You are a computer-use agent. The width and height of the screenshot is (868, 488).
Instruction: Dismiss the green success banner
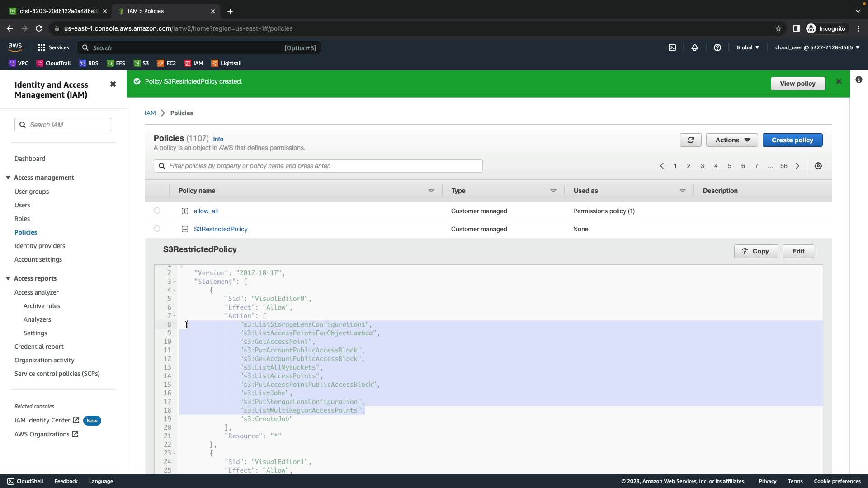[839, 81]
